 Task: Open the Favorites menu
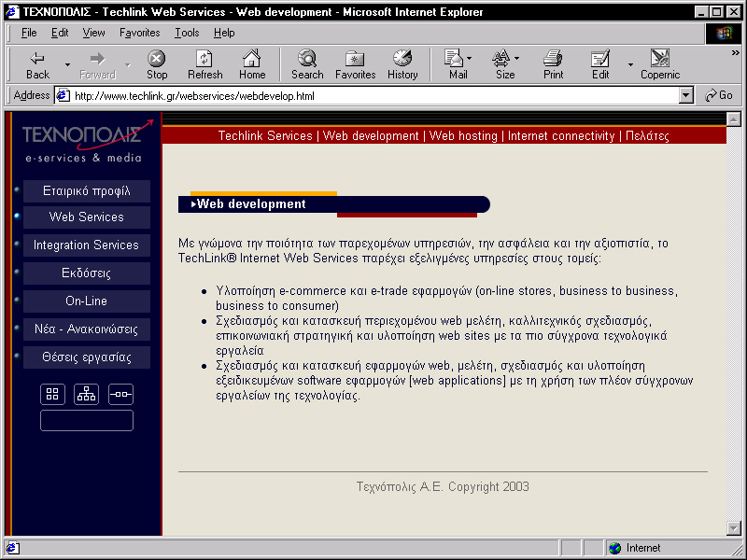139,33
